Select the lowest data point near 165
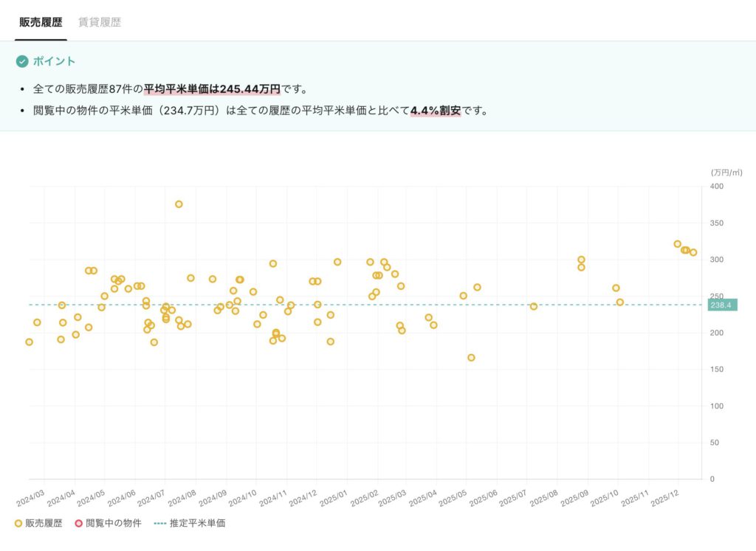 point(471,358)
